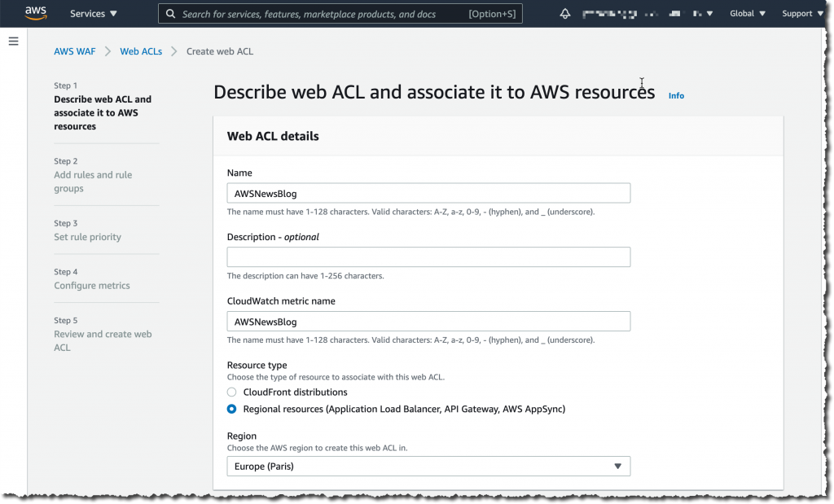Click the optional Description field
Viewport: 834px width, 504px height.
click(428, 256)
